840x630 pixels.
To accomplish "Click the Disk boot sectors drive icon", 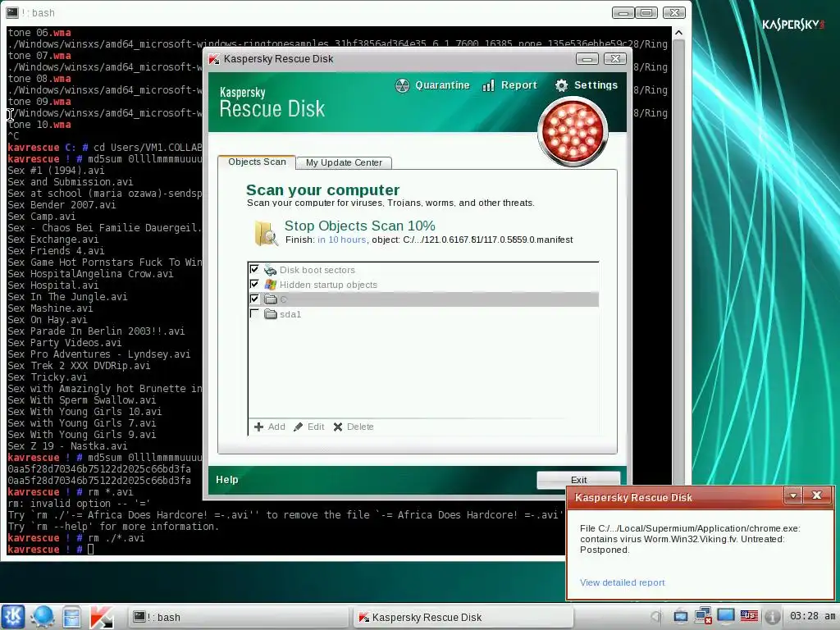I will pyautogui.click(x=271, y=270).
